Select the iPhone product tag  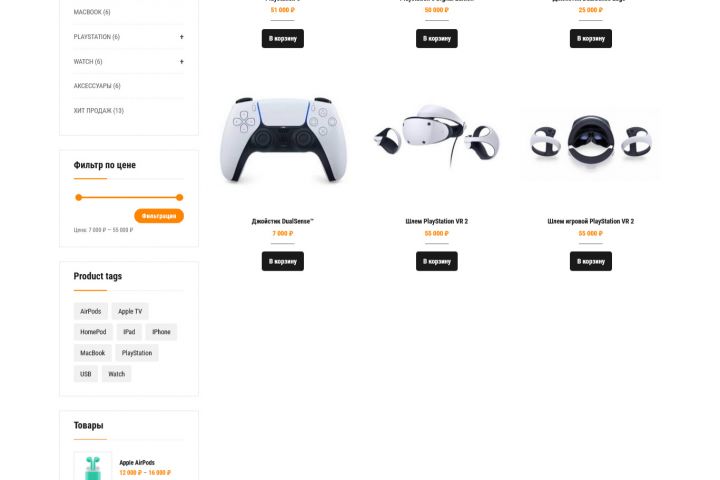click(161, 332)
